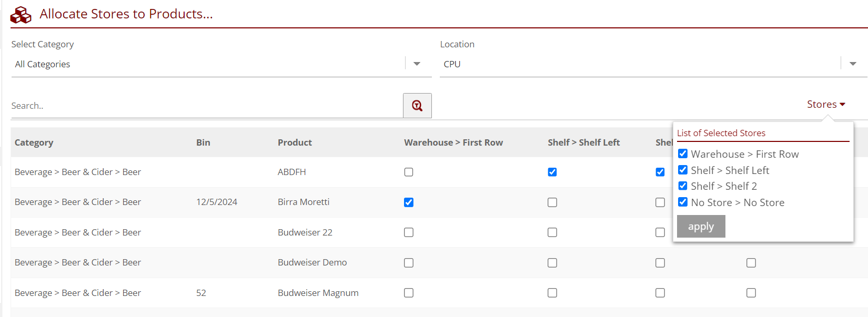The height and width of the screenshot is (317, 868).
Task: Check Warehouse First Row for ABDFH
Action: (x=409, y=172)
